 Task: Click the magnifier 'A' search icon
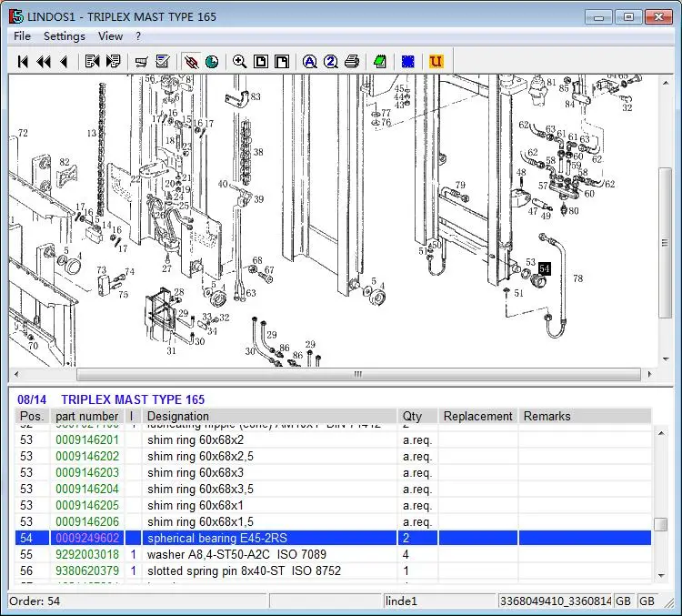point(310,62)
